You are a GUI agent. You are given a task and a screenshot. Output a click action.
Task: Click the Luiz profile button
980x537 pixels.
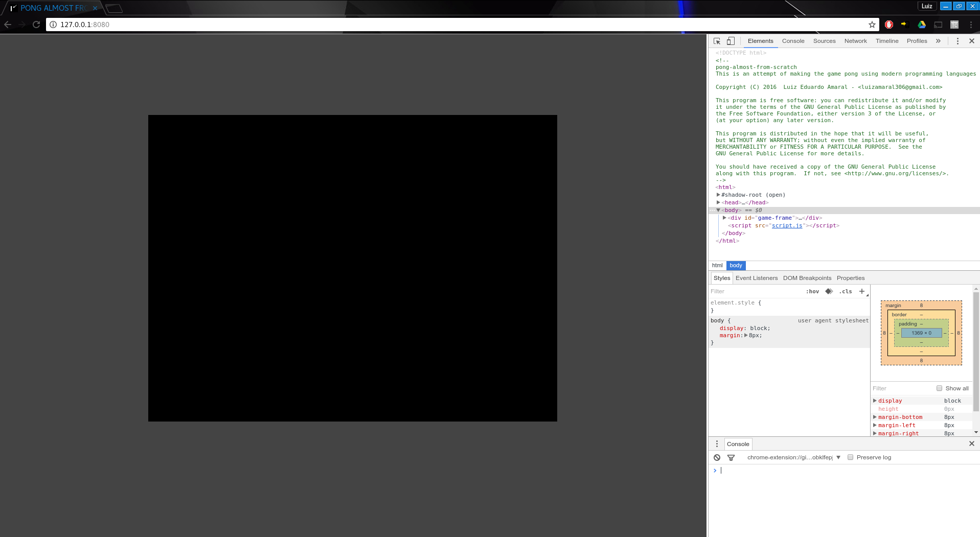[927, 6]
